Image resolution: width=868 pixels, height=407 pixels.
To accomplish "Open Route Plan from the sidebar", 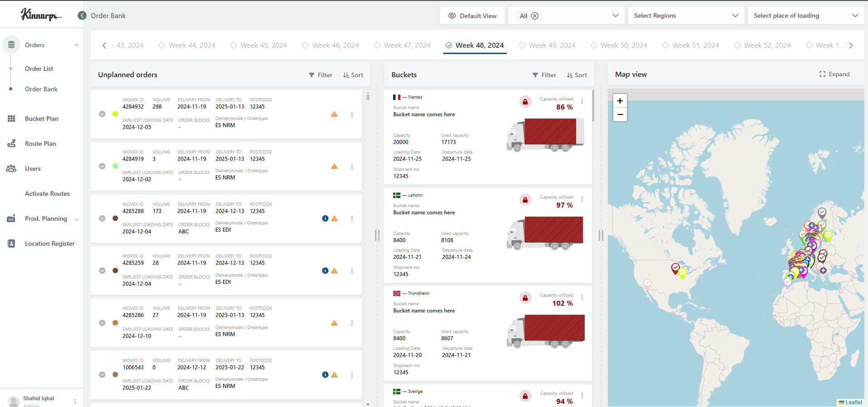I will 40,144.
